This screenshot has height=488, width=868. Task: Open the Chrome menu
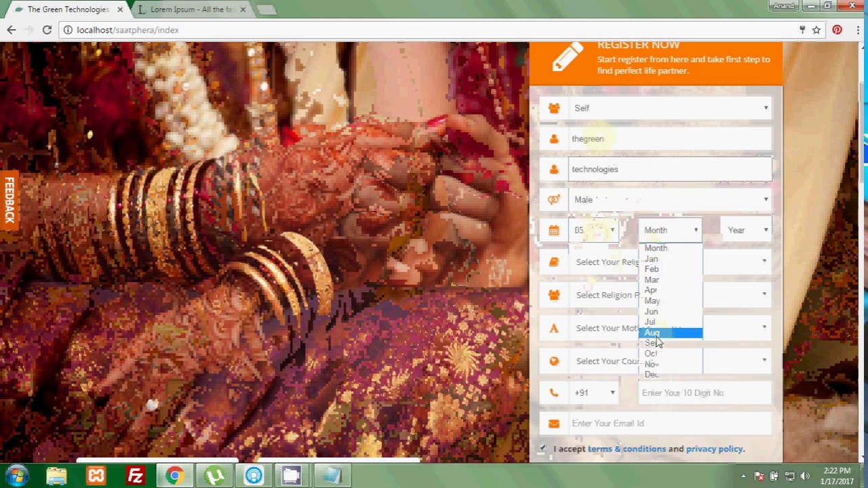click(x=858, y=30)
